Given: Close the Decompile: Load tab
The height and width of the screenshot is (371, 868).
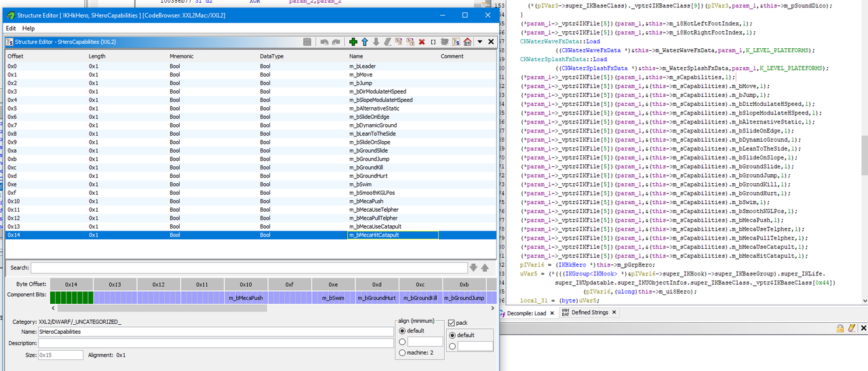Looking at the screenshot, I should (551, 313).
